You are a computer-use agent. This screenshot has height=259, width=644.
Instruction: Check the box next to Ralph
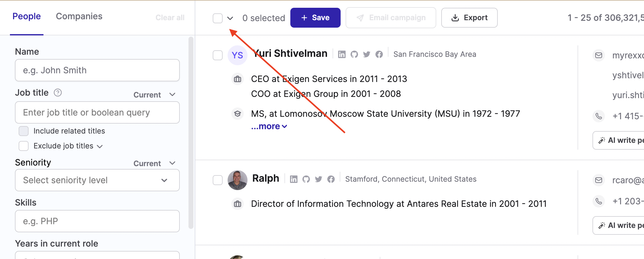coord(218,180)
